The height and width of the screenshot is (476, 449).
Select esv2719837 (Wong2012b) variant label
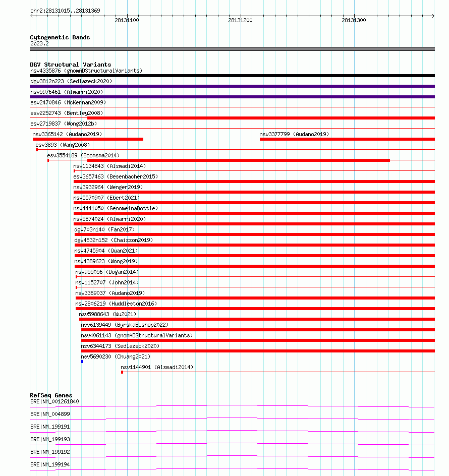(64, 124)
